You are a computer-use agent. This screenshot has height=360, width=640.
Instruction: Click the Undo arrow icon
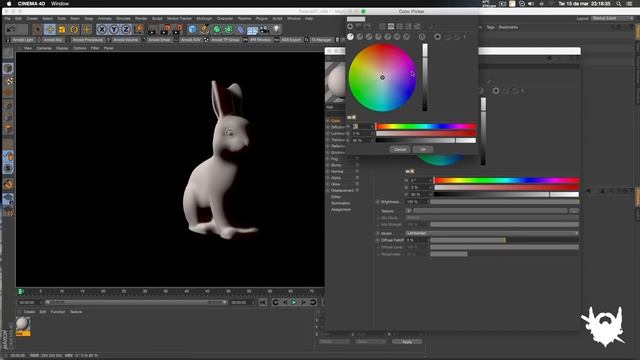coord(11,29)
